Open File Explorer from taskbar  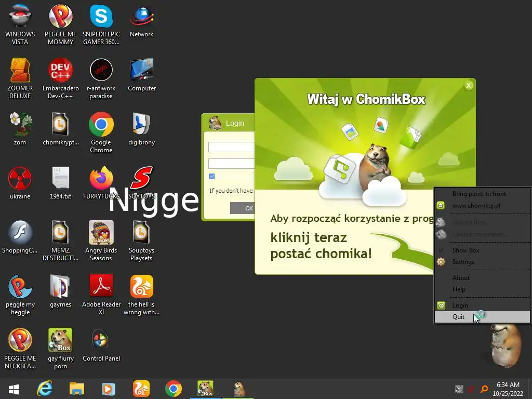[x=77, y=389]
